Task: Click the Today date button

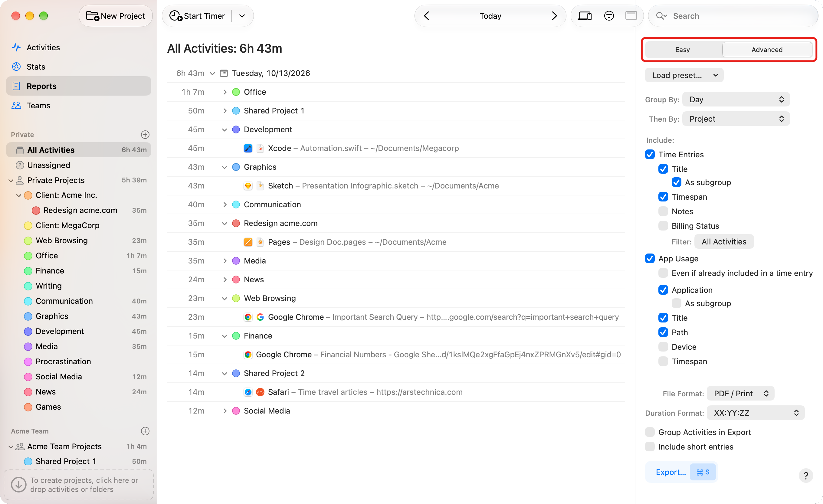Action: coord(490,16)
